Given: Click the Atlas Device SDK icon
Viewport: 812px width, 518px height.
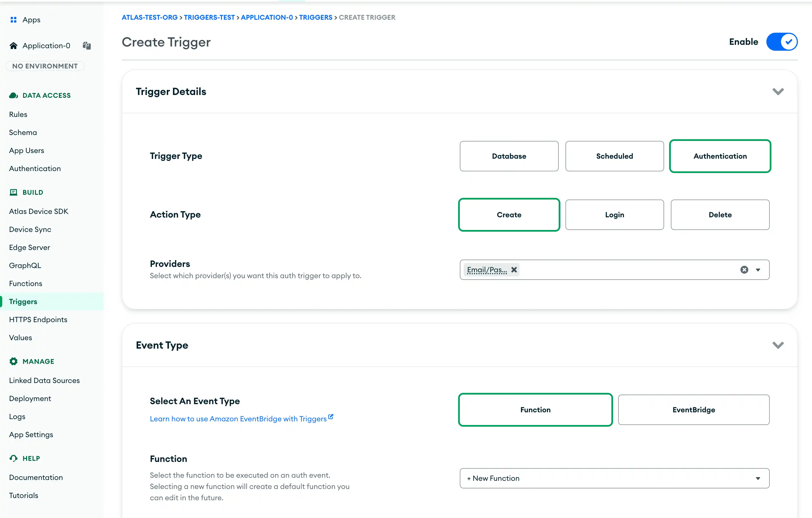Looking at the screenshot, I should point(39,211).
